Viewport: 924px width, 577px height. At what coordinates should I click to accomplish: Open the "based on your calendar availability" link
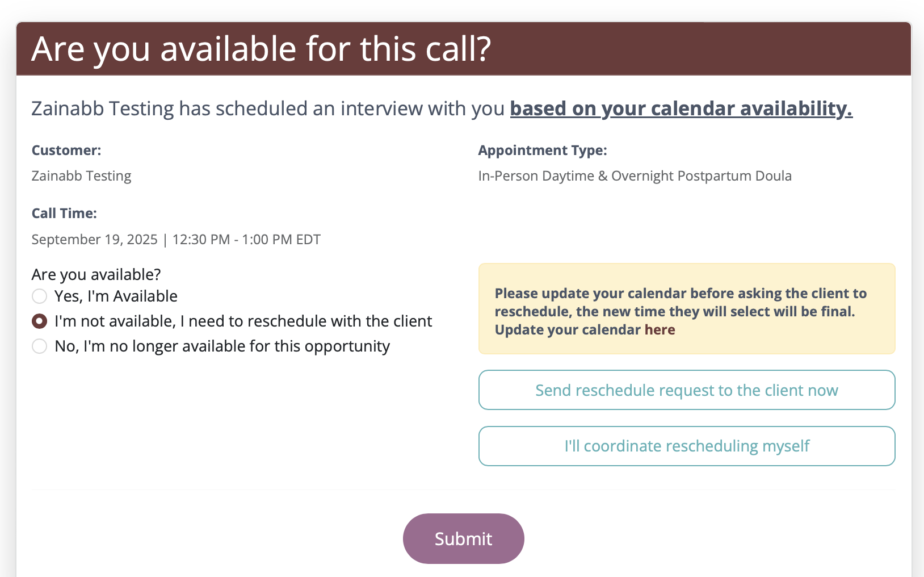[x=681, y=108]
